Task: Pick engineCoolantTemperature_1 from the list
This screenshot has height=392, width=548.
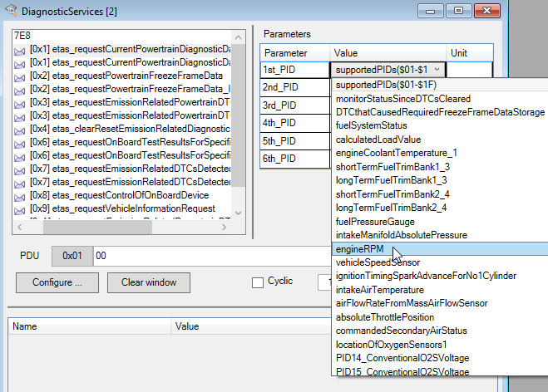Action: pyautogui.click(x=396, y=153)
